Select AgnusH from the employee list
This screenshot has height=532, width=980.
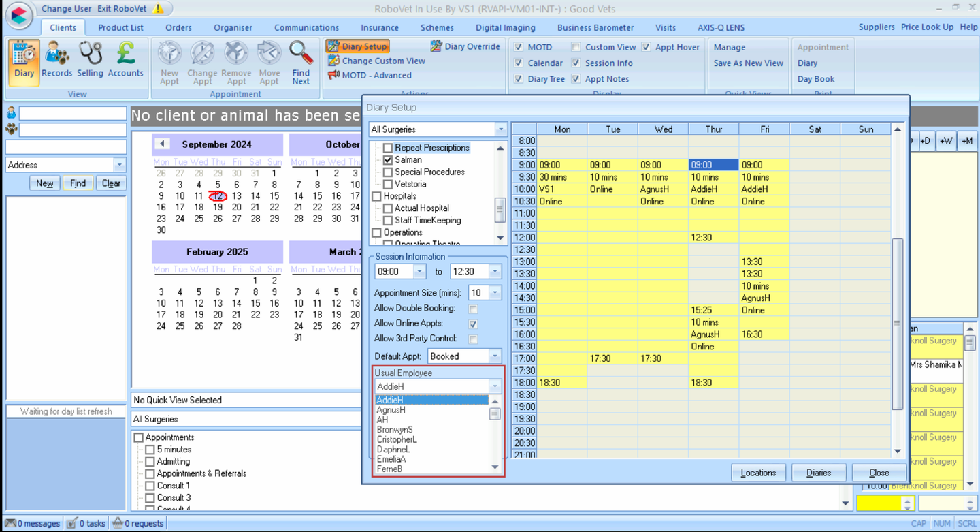(392, 410)
